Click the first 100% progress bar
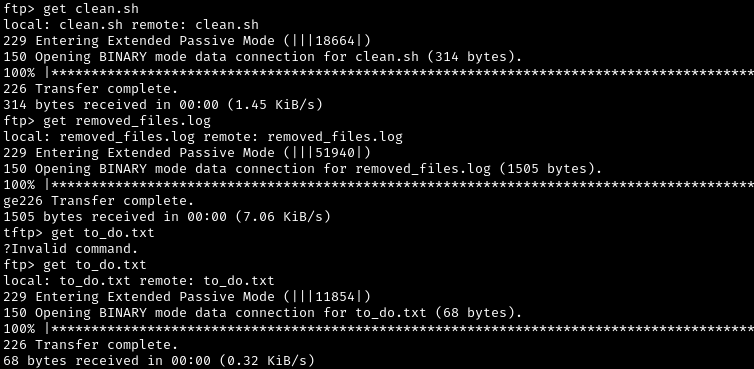Viewport: 754px width, 369px height. coord(378,73)
